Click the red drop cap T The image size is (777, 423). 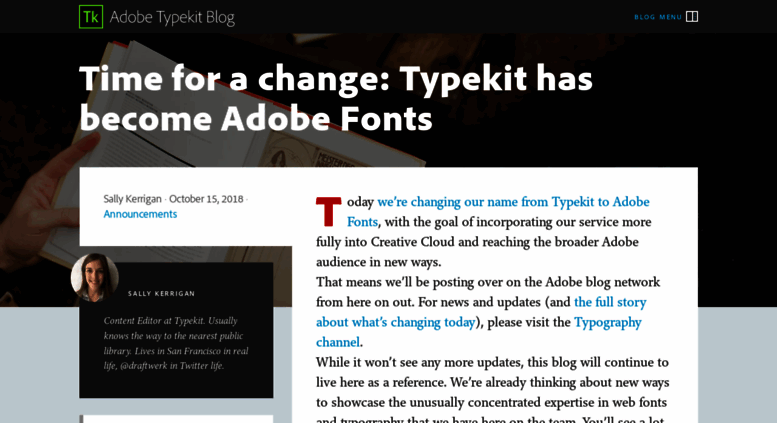pyautogui.click(x=329, y=212)
